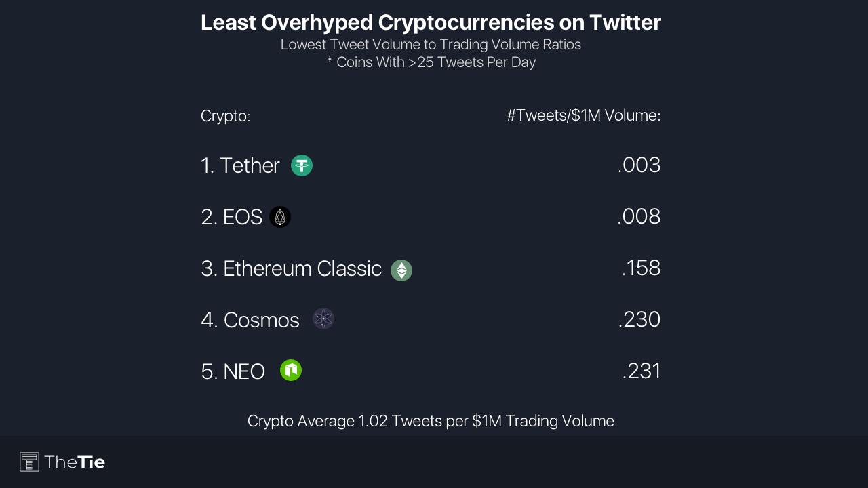Click the Cosmos atom icon

point(323,319)
